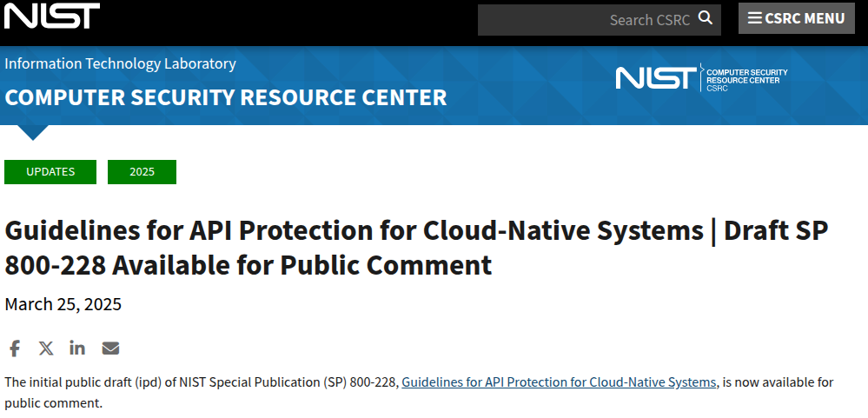Click the Draft SP 800-228 headline
Image resolution: width=868 pixels, height=418 pixels.
(416, 248)
